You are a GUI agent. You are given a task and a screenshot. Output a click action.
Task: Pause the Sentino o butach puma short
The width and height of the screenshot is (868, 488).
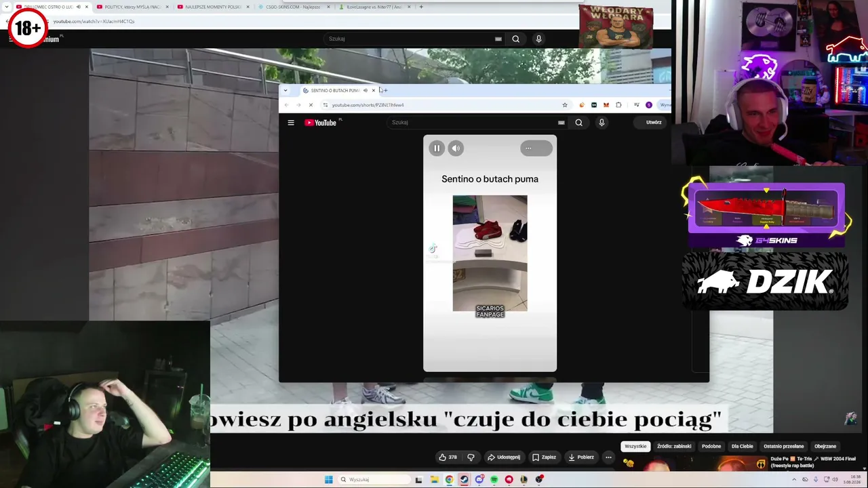click(437, 148)
